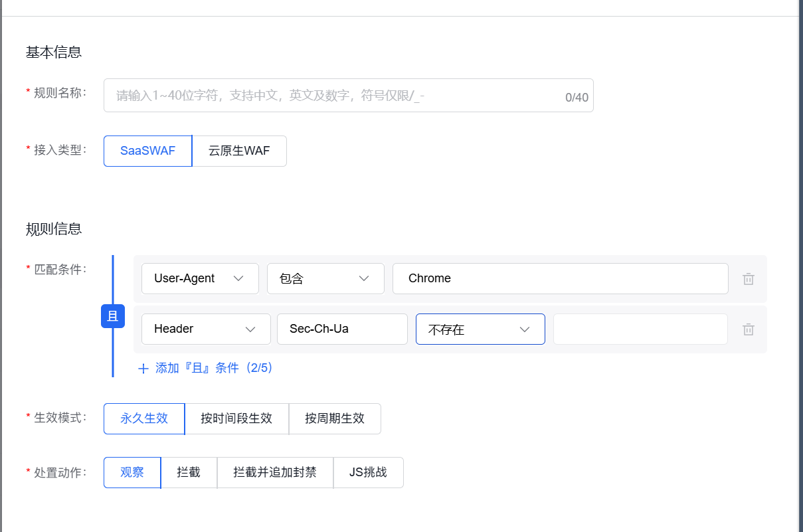Open the 不存在 operator dropdown
This screenshot has height=532, width=803.
(480, 329)
